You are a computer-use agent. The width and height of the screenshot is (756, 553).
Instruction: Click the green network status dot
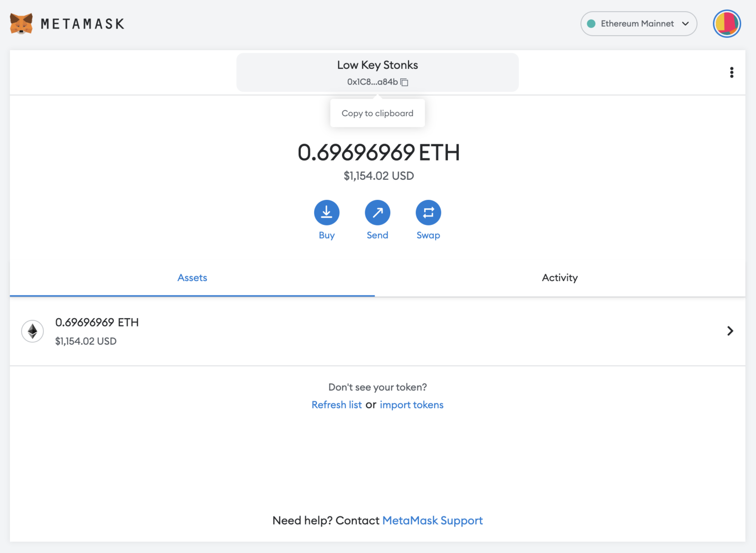point(591,23)
